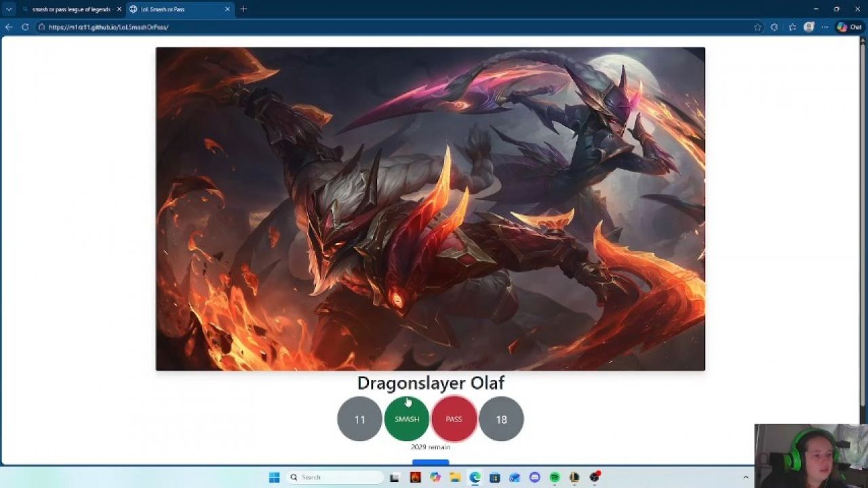Open the Settings and more ellipsis menu
The height and width of the screenshot is (488, 868).
[x=825, y=27]
